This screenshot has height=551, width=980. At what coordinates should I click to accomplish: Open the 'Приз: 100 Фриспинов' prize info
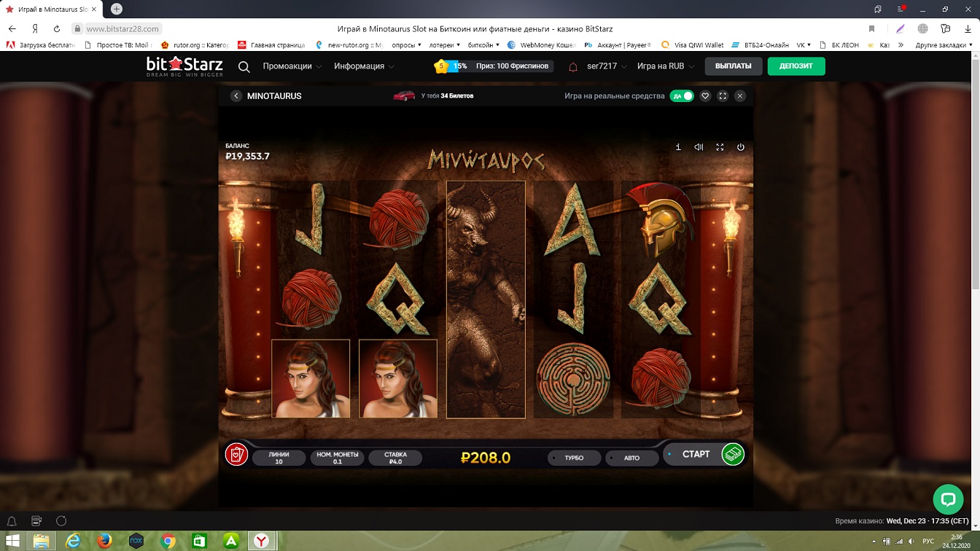click(x=512, y=66)
